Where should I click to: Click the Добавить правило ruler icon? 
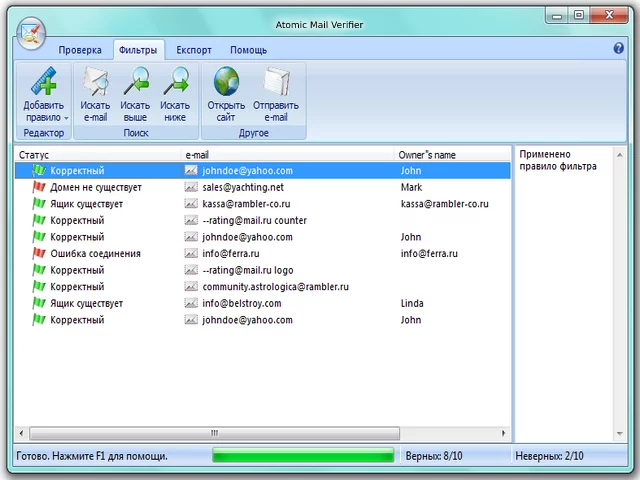point(44,81)
